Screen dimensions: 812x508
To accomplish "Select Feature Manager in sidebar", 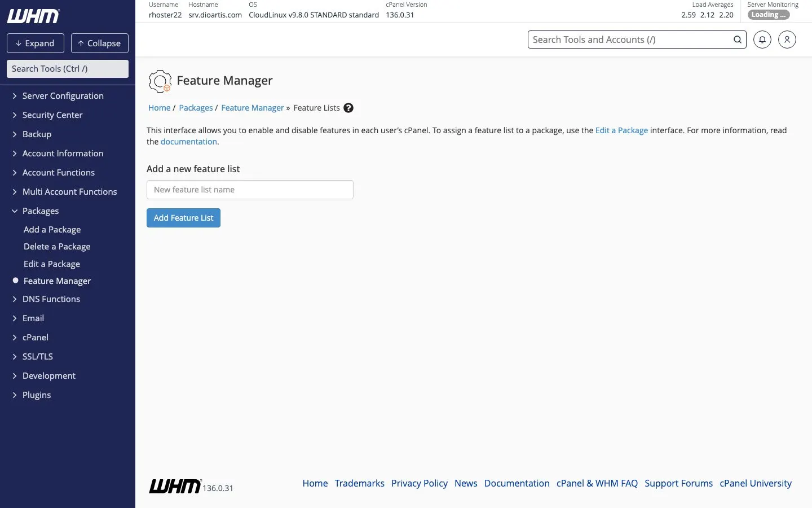I will point(57,281).
